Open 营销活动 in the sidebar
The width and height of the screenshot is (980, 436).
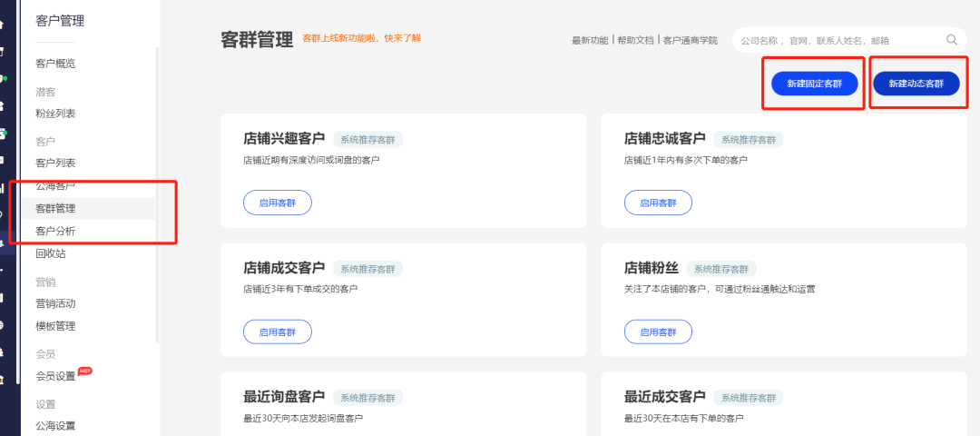55,304
